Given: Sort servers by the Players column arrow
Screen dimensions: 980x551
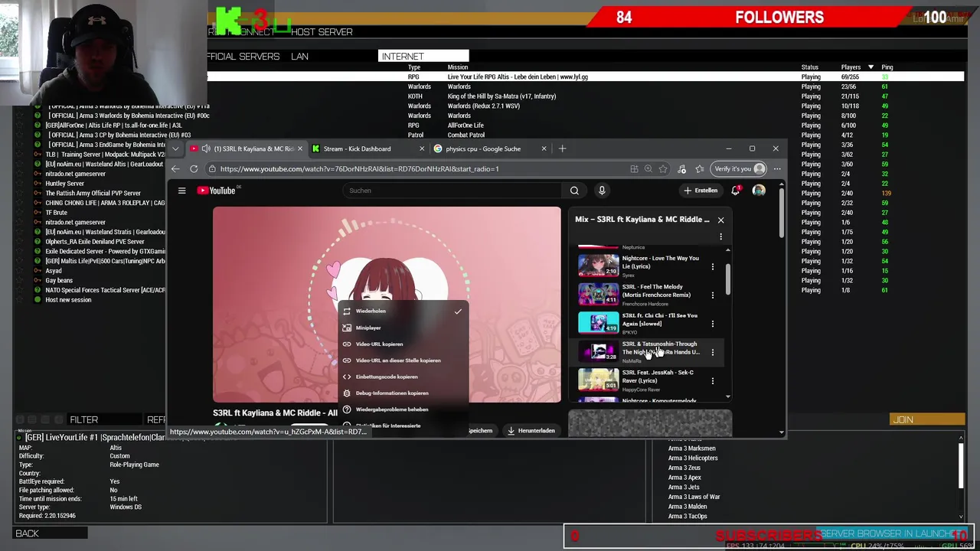Looking at the screenshot, I should (871, 67).
